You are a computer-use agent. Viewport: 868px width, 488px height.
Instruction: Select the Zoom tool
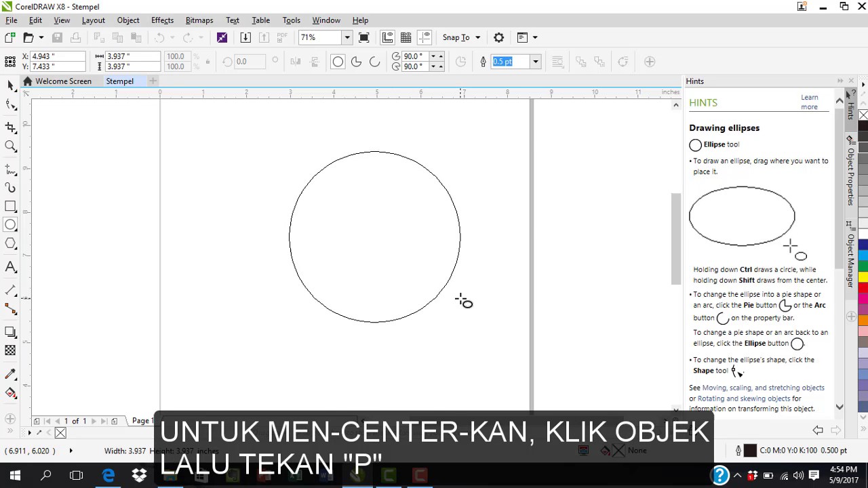click(x=10, y=146)
